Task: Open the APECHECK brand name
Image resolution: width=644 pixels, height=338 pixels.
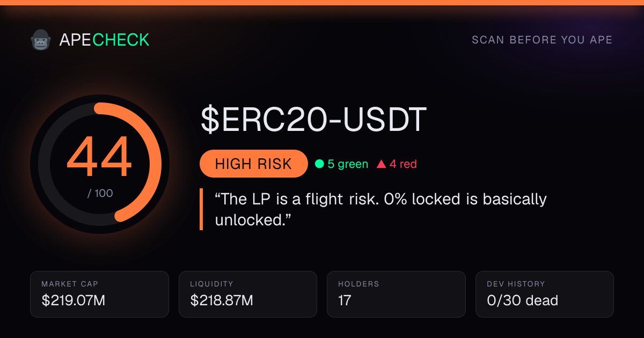Action: coord(104,40)
